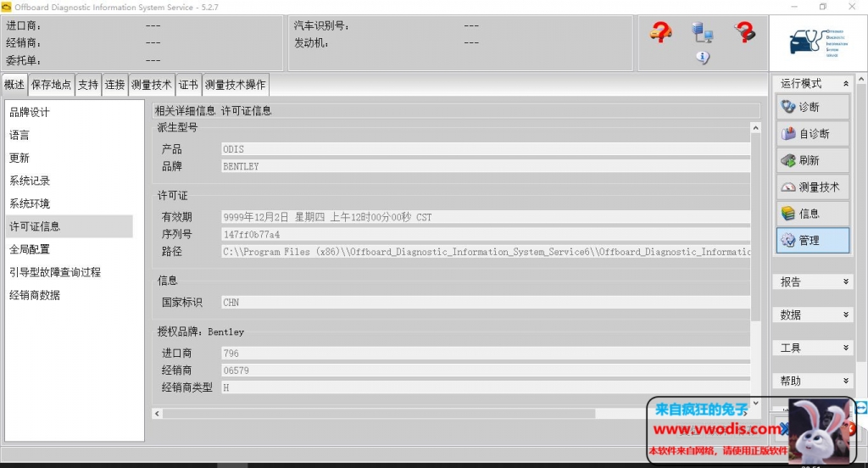
Task: Select 经销商数据 in the left list
Action: [x=70, y=295]
